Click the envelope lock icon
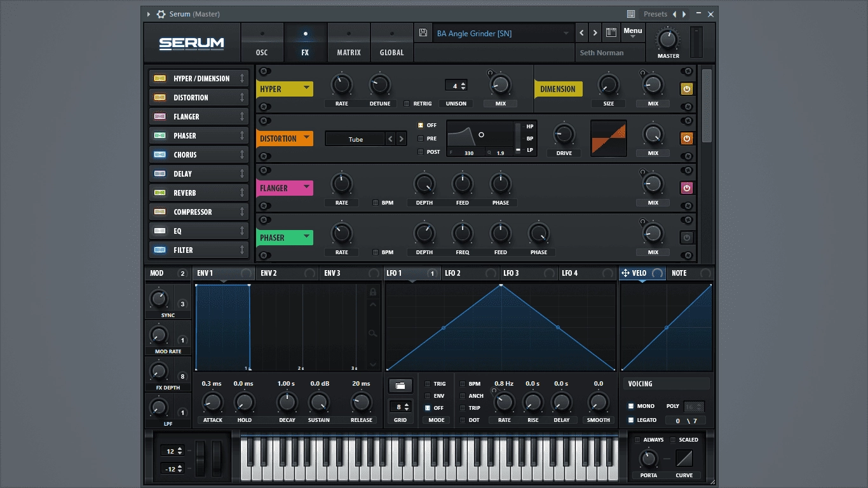This screenshot has width=868, height=488. click(x=373, y=292)
